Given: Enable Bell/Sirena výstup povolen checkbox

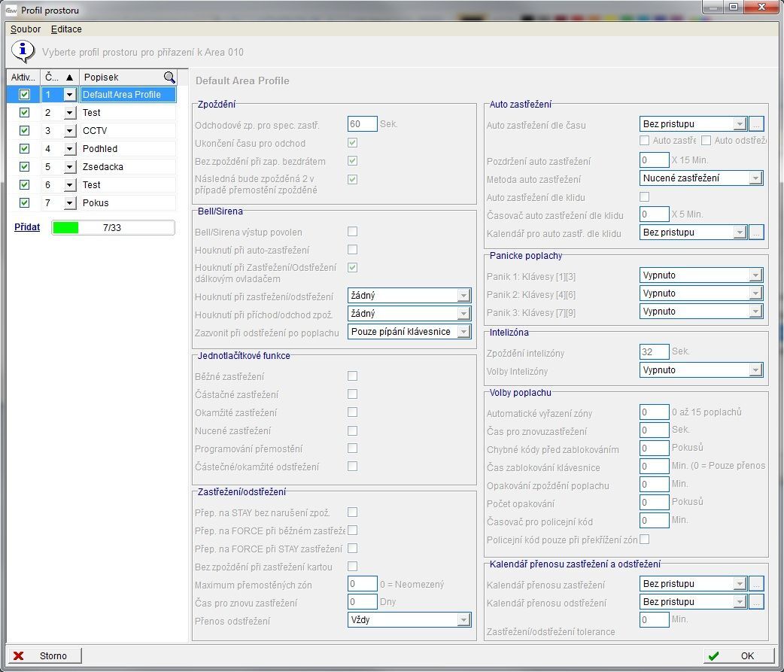Looking at the screenshot, I should (352, 232).
